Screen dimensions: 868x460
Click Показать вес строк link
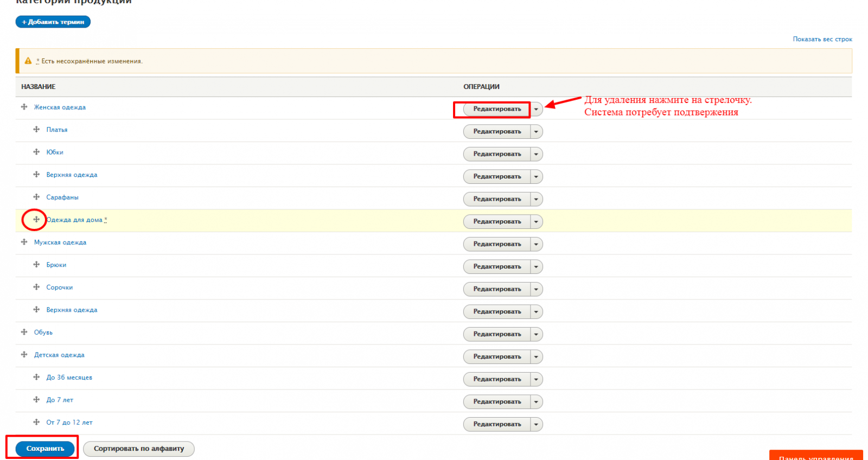pyautogui.click(x=822, y=39)
